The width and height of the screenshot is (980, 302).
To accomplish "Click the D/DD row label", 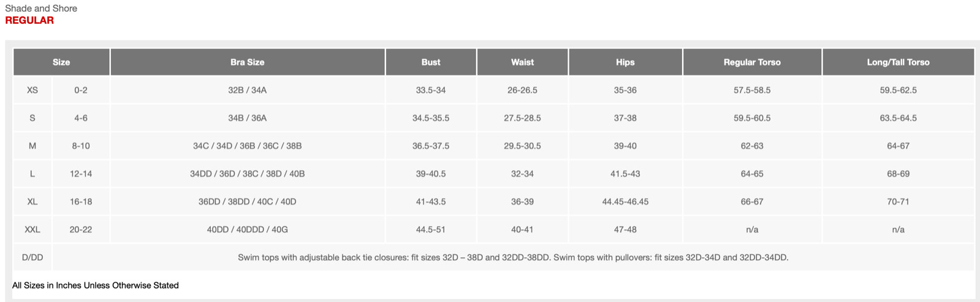I will tap(32, 257).
